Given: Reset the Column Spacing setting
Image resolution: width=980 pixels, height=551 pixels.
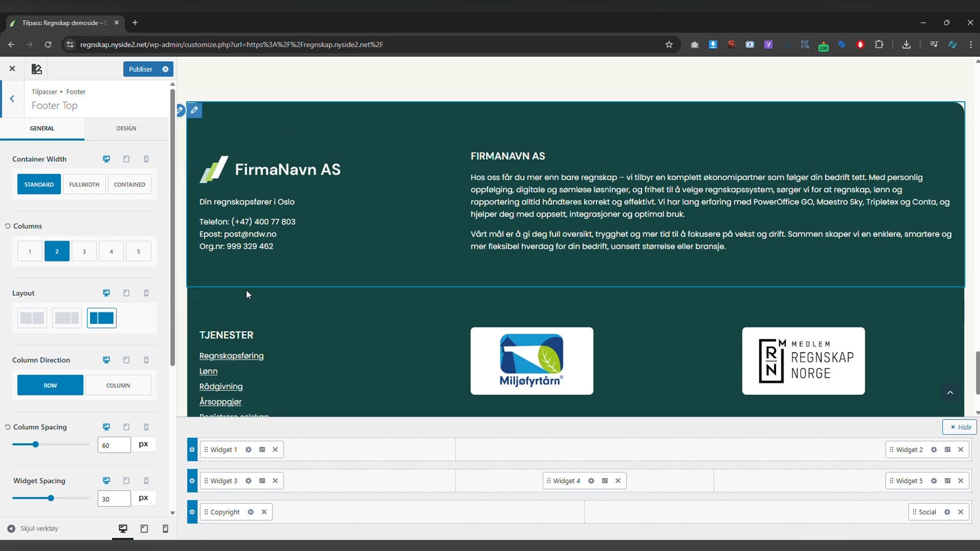Looking at the screenshot, I should click(8, 427).
